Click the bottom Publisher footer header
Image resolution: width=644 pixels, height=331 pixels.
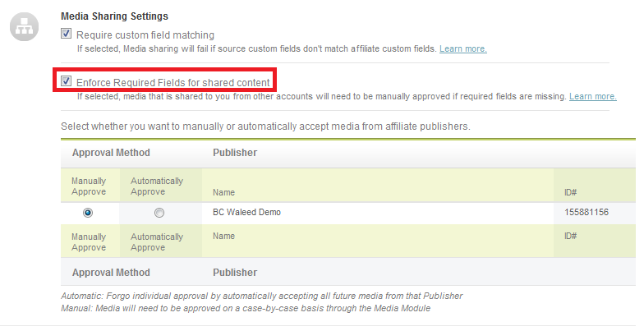[x=235, y=273]
